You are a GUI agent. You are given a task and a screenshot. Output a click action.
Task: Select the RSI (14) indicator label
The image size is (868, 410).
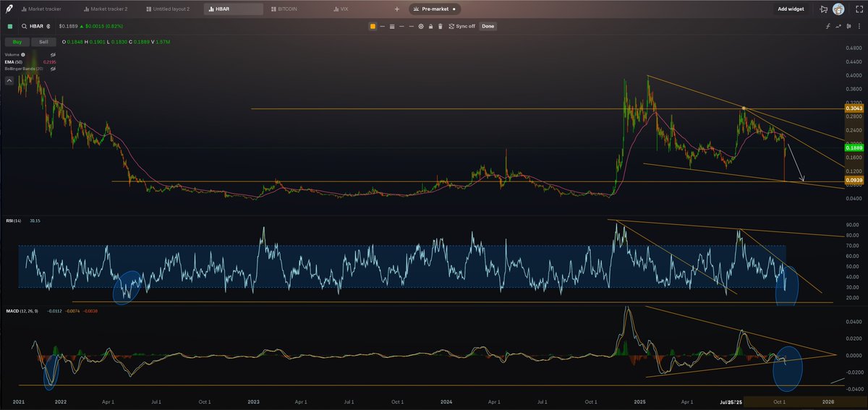(13, 221)
